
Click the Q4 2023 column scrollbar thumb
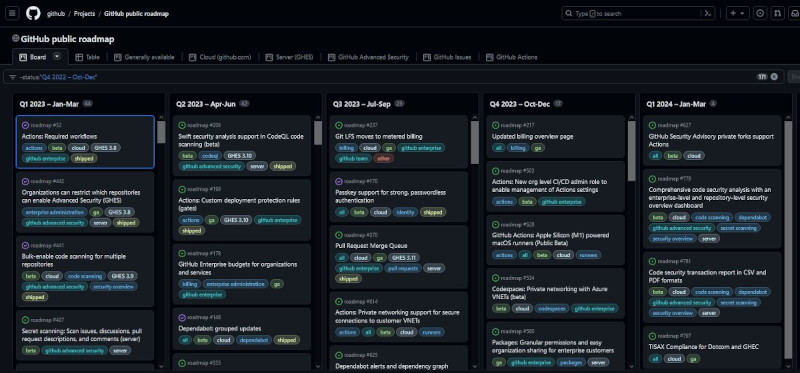[x=632, y=151]
